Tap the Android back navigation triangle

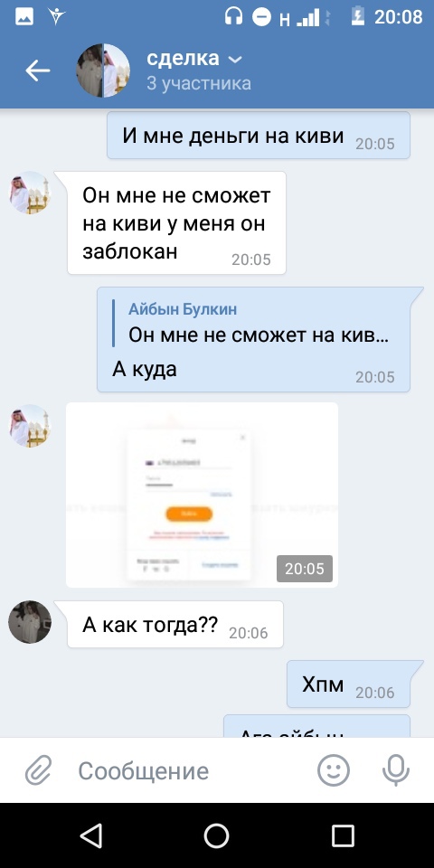91,835
